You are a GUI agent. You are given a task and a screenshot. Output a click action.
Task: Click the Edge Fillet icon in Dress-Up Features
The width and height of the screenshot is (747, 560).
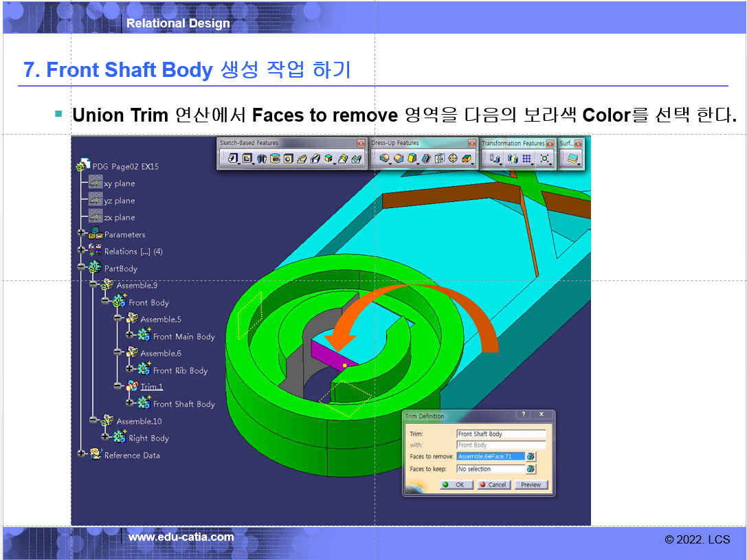[385, 159]
